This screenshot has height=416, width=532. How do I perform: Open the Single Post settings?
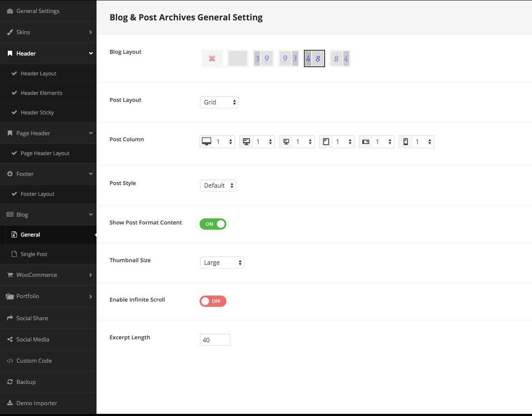[34, 254]
